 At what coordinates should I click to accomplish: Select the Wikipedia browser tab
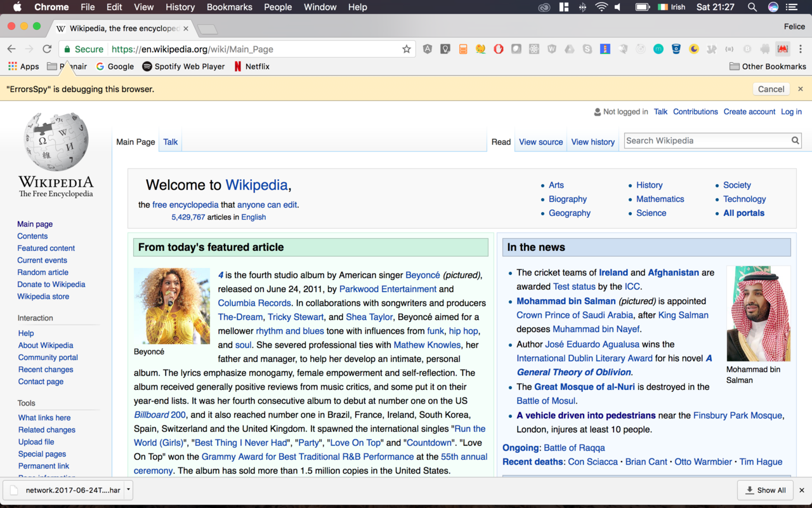coord(122,29)
